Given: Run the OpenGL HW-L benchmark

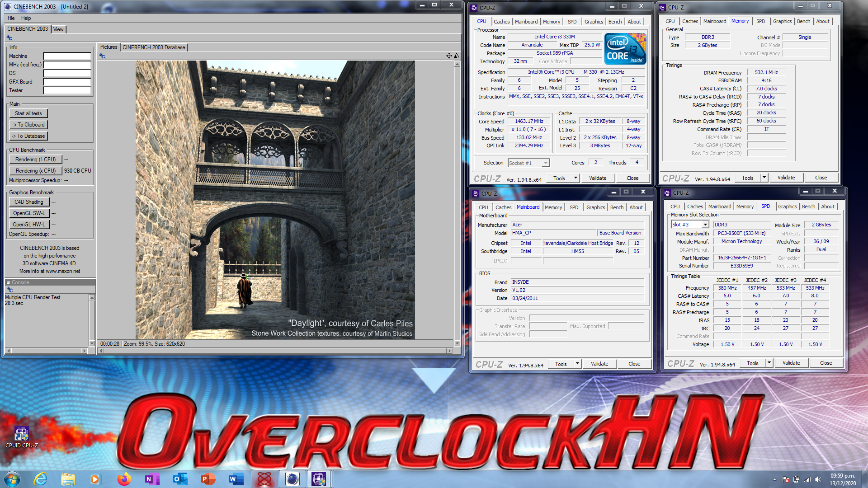Looking at the screenshot, I should click(29, 225).
